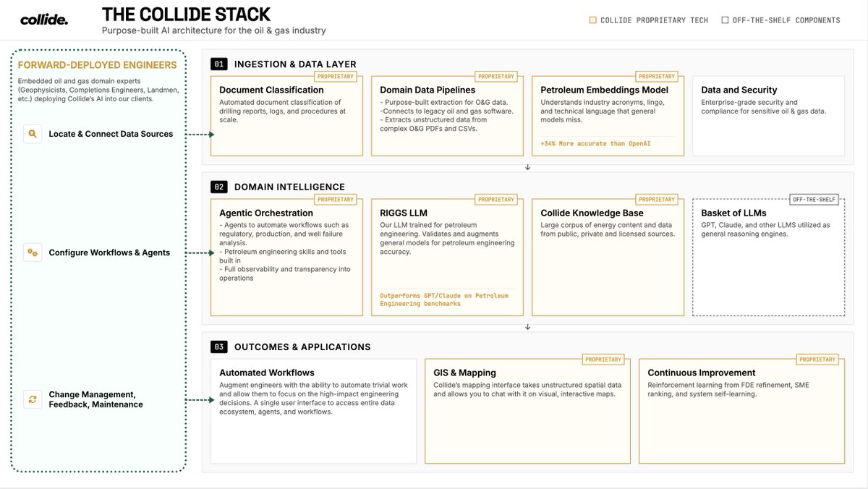The width and height of the screenshot is (868, 489).
Task: Open the Domain Data Pipelines card title
Action: pyautogui.click(x=427, y=90)
